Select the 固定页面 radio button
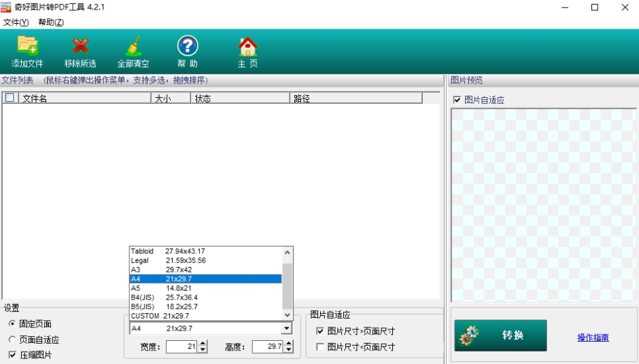 click(12, 324)
